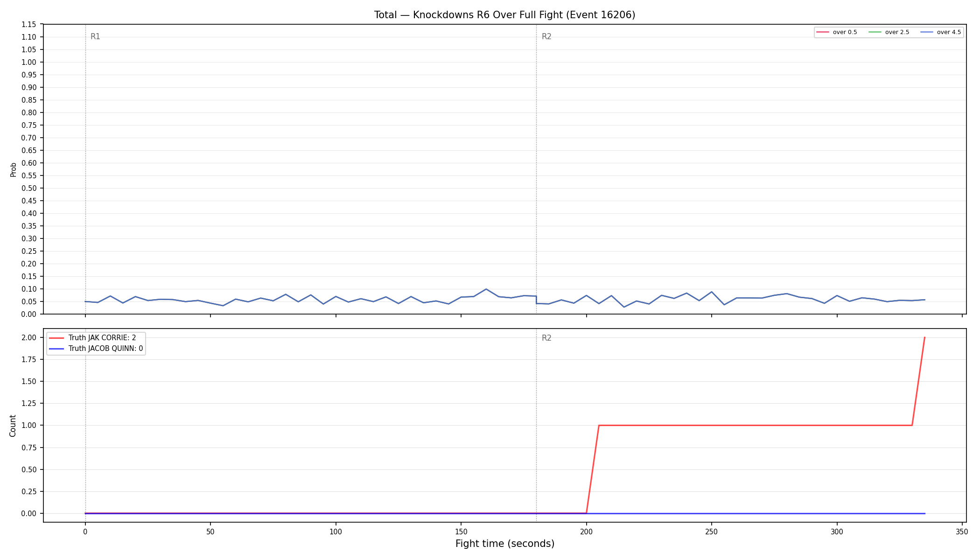Click the Prob axis tick '0.65'

tap(29, 151)
